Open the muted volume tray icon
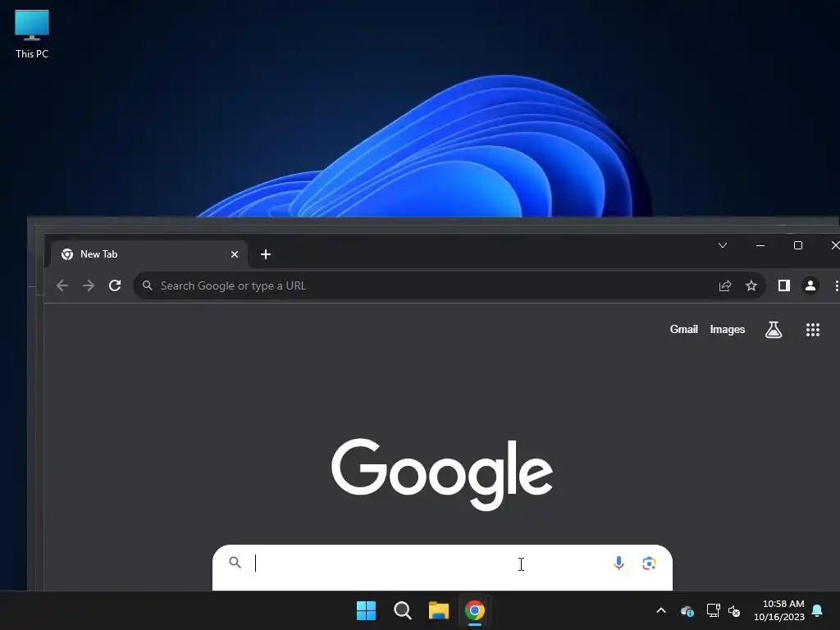 point(734,610)
